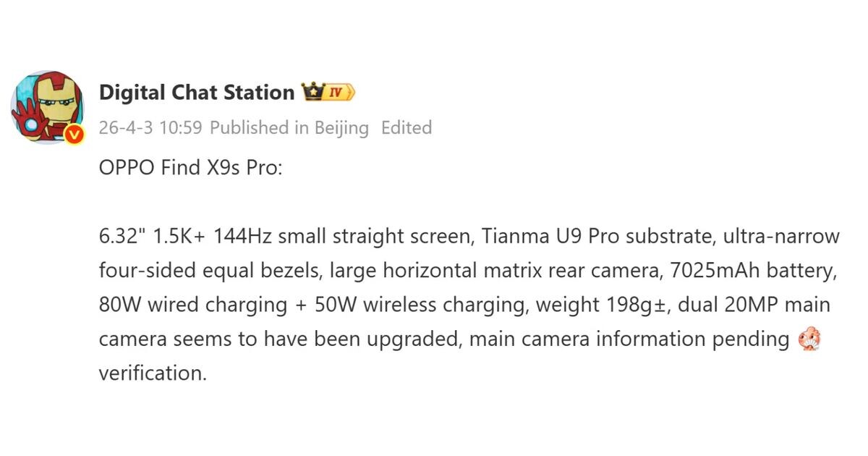
Task: Click the final word 'verification.'
Action: point(153,373)
